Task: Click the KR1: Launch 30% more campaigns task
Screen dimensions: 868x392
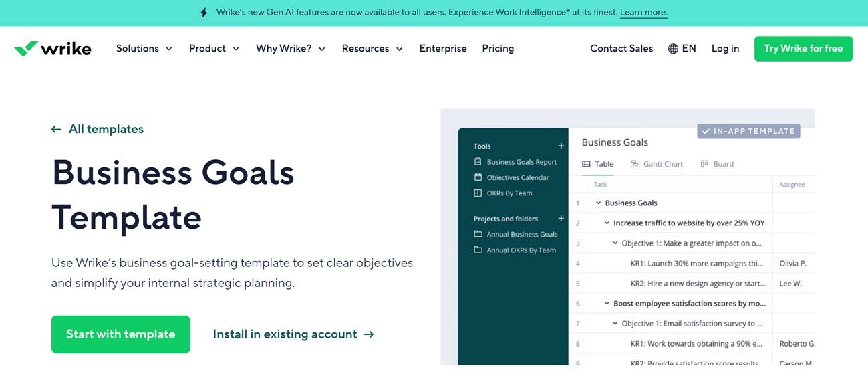Action: (697, 264)
